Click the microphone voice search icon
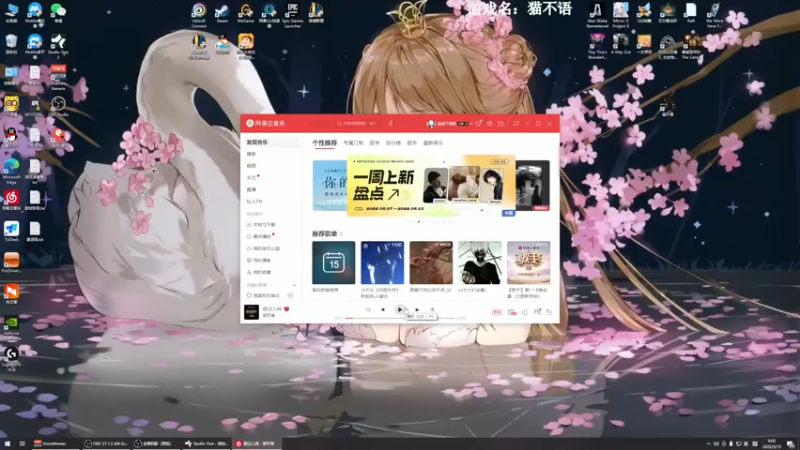This screenshot has height=450, width=800. click(x=391, y=123)
